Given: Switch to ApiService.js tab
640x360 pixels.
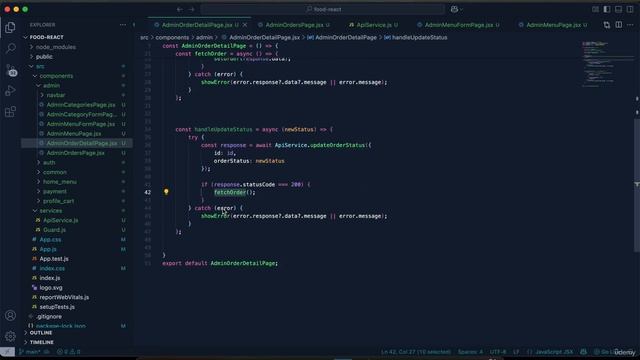Looking at the screenshot, I should 373,25.
